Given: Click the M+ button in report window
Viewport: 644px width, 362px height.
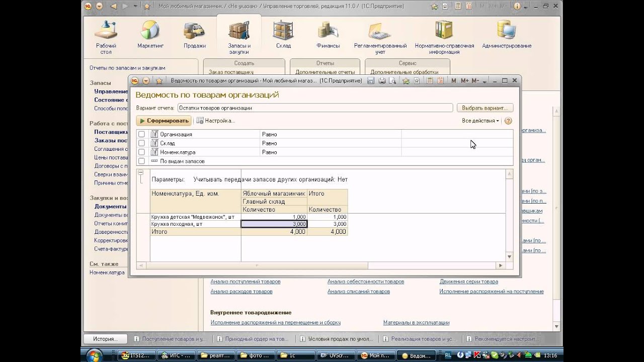Looking at the screenshot, I should point(464,80).
